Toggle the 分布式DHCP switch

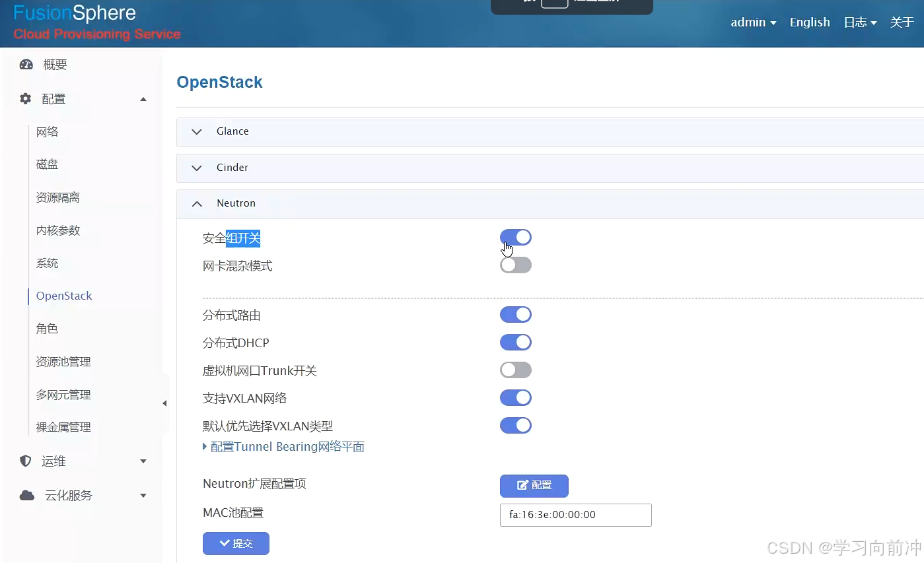click(x=516, y=343)
